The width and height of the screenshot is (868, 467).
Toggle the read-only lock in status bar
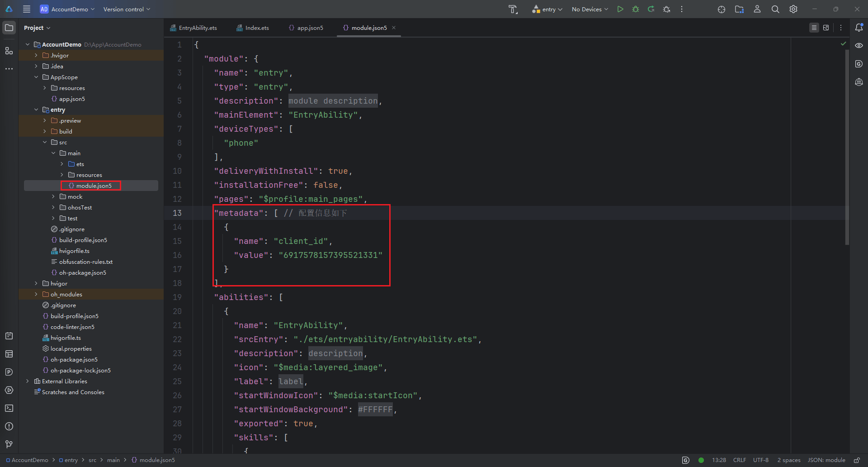857,460
